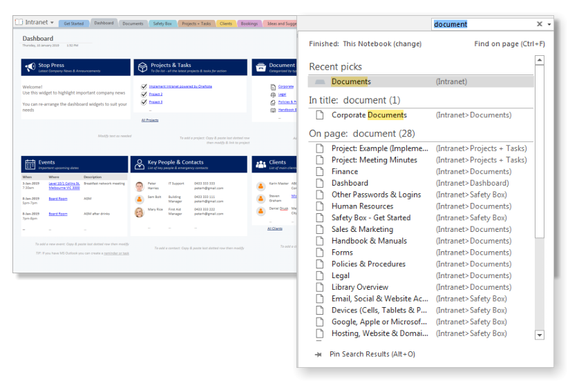Click the page icon next to Policies & Procedures
This screenshot has height=392, width=579.
(320, 264)
